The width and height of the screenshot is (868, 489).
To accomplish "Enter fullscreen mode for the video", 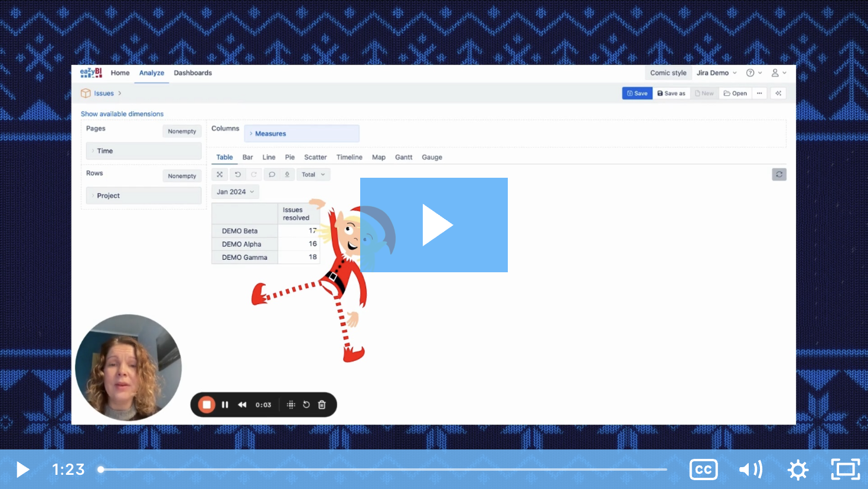I will (x=846, y=470).
